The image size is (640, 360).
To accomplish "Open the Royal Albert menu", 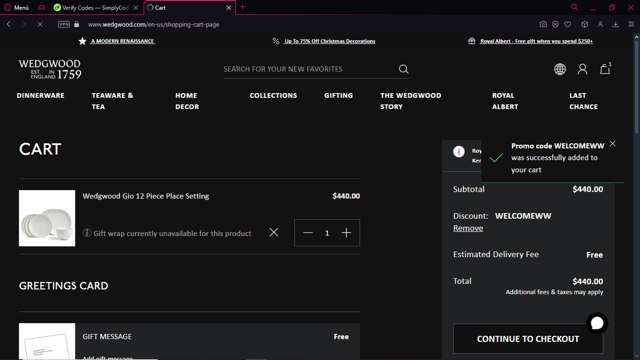I will coord(505,101).
